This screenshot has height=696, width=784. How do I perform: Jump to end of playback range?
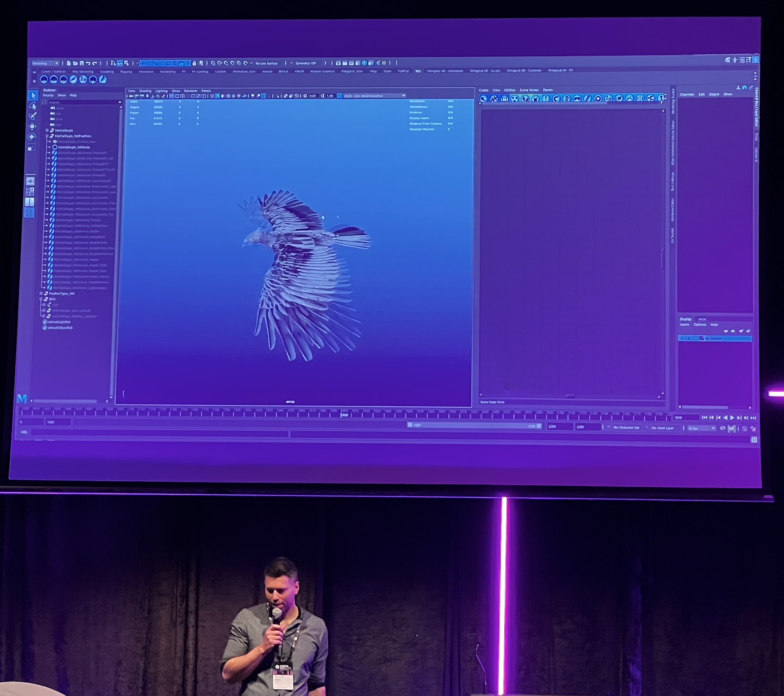753,418
